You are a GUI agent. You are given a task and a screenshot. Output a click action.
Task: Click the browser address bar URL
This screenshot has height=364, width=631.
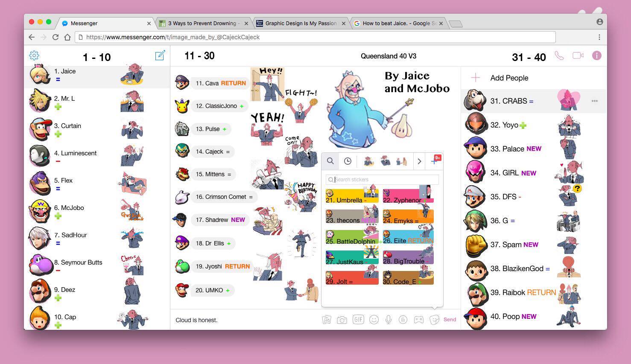[x=315, y=37]
